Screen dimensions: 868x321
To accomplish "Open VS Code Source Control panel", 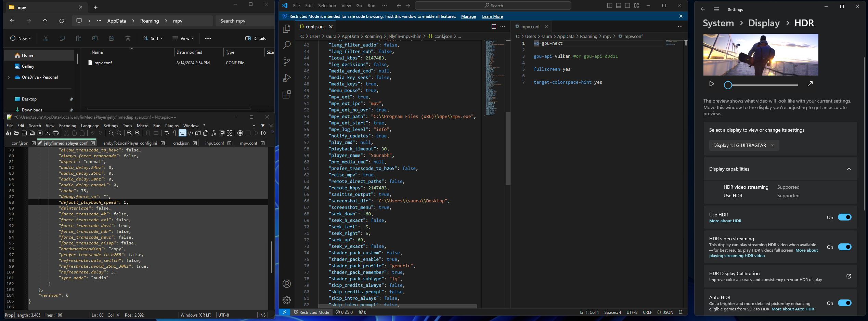I will coord(287,62).
